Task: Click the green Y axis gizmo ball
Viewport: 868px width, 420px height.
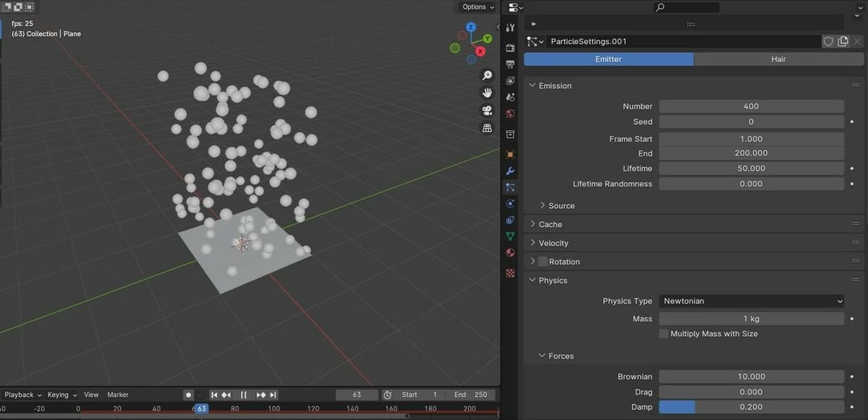Action: [488, 38]
